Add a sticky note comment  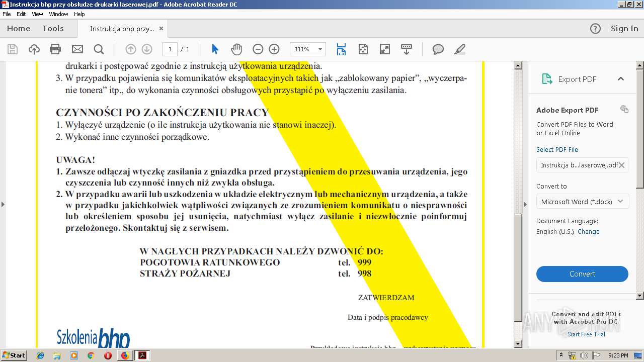(438, 49)
